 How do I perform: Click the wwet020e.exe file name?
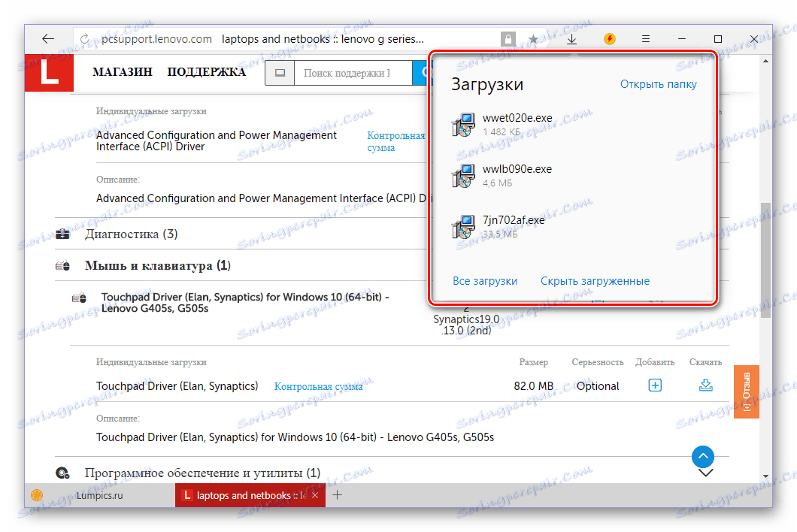click(x=517, y=118)
